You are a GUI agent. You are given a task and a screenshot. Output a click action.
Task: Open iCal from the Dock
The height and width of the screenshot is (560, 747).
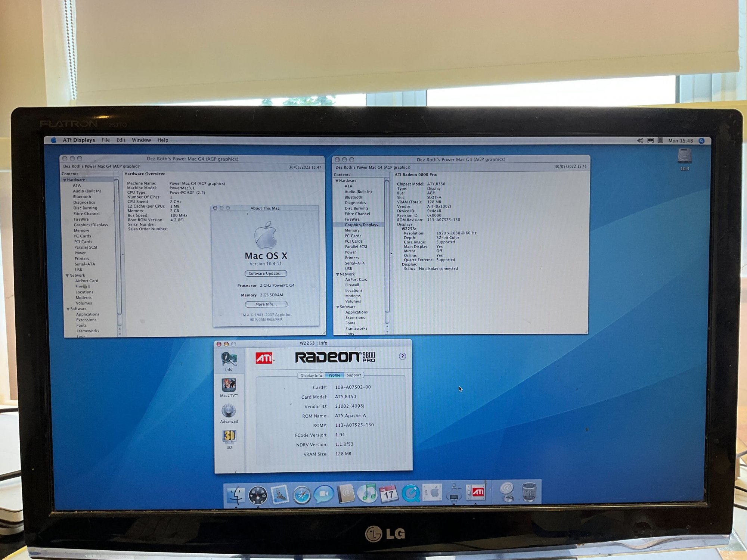[x=389, y=494]
